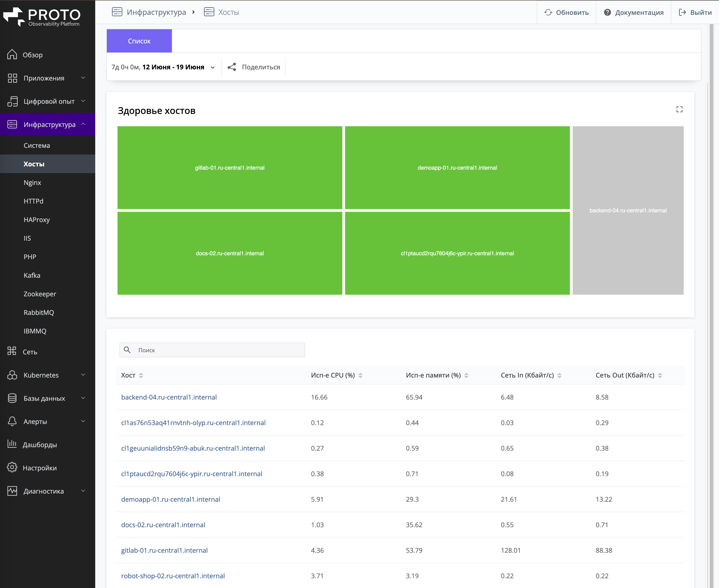Open gitlab-01.ru-central1.internal table link
Image resolution: width=719 pixels, height=588 pixels.
pos(164,550)
